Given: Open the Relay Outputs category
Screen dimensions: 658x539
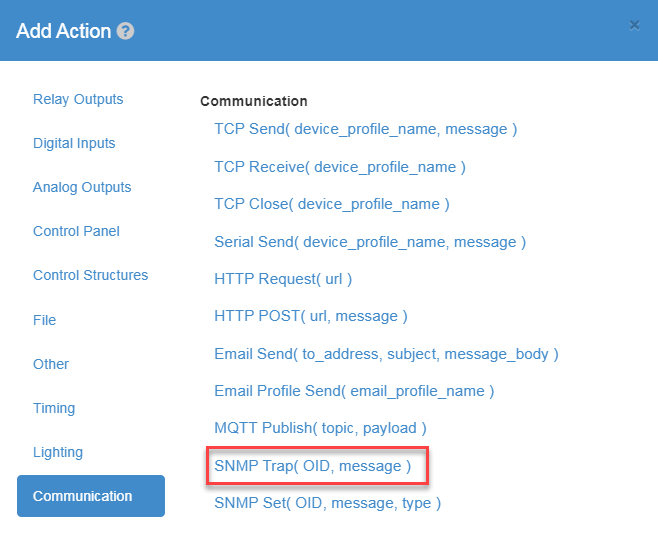Looking at the screenshot, I should (x=78, y=99).
